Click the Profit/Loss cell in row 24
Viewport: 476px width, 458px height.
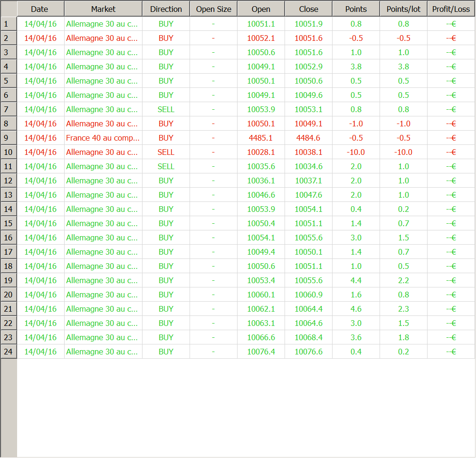point(451,352)
